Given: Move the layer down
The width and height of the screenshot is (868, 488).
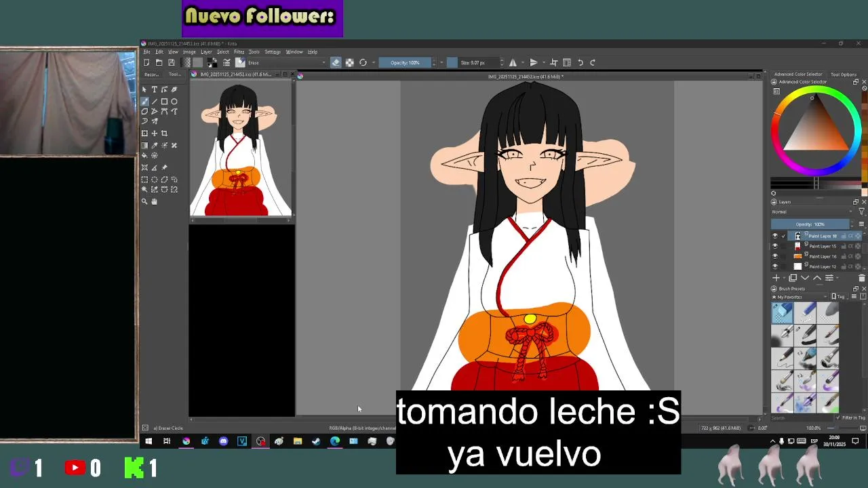Looking at the screenshot, I should point(805,277).
